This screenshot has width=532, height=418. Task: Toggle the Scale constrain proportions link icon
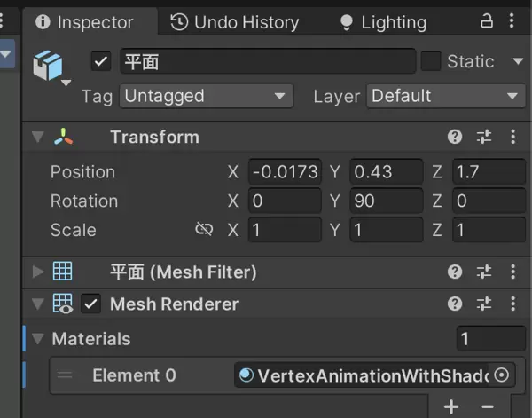tap(204, 230)
